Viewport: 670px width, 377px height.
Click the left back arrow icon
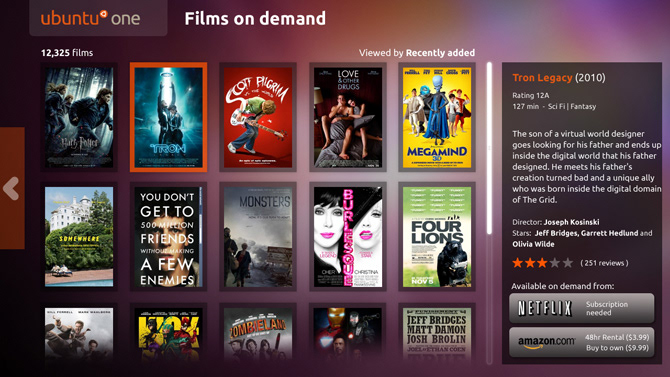coord(11,188)
